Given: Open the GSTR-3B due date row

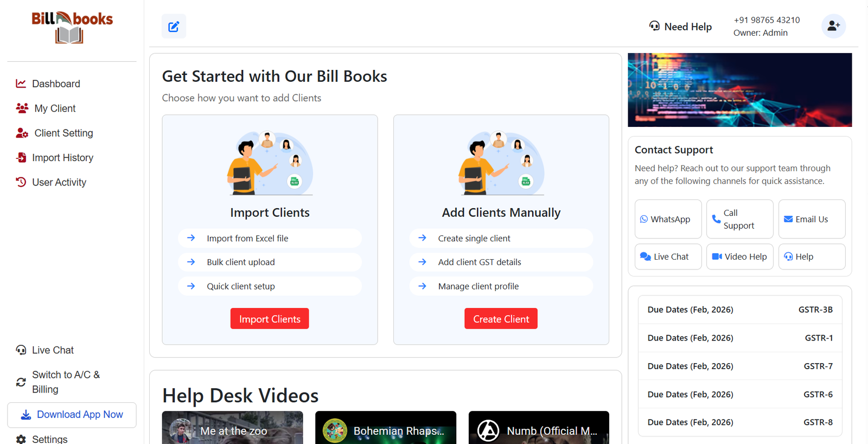Looking at the screenshot, I should (x=739, y=310).
